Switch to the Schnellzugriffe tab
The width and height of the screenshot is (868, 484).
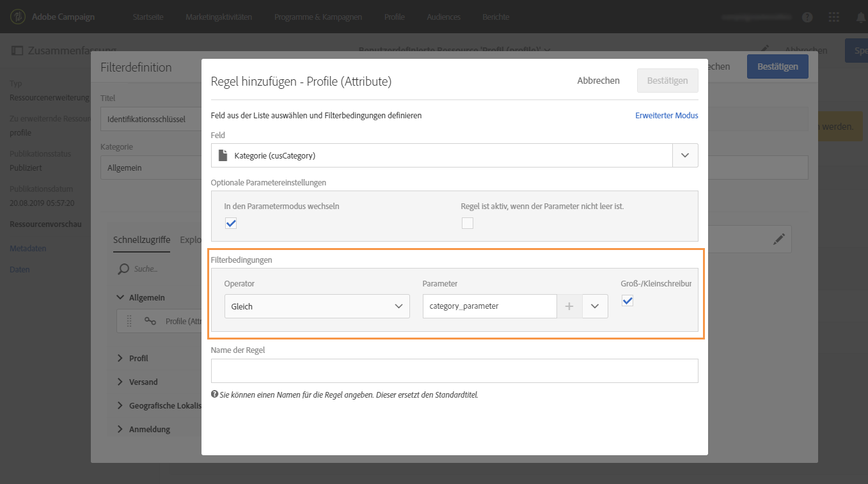click(141, 240)
